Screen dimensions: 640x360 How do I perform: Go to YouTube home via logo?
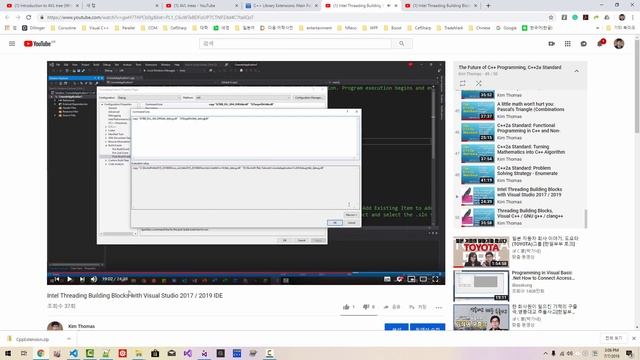[39, 44]
